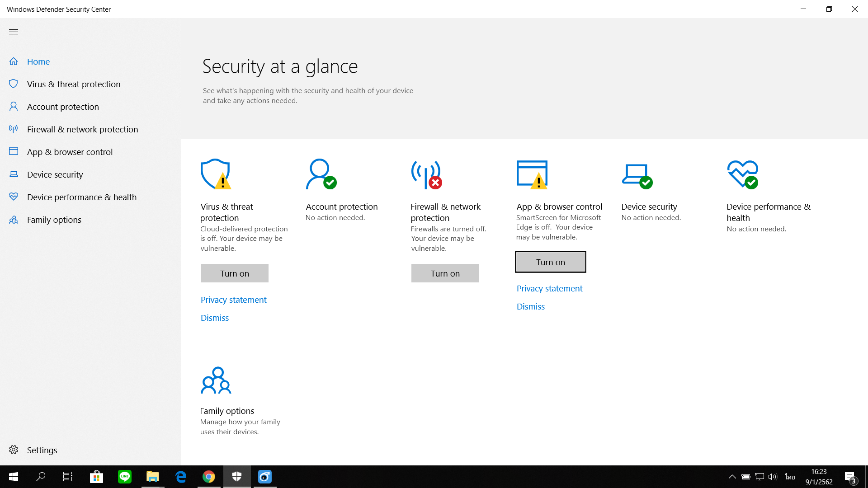Open Privacy statement under Virus & threat protection
The height and width of the screenshot is (488, 868).
234,300
